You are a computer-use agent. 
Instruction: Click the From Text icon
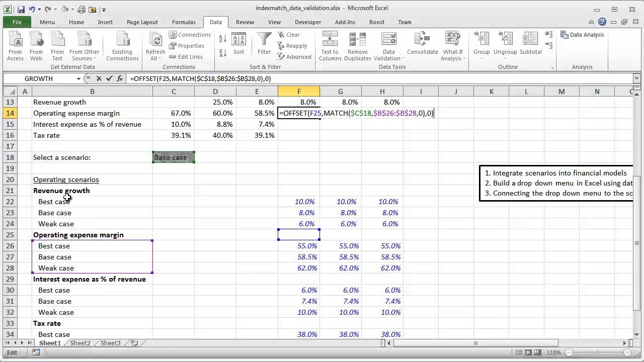[x=57, y=46]
